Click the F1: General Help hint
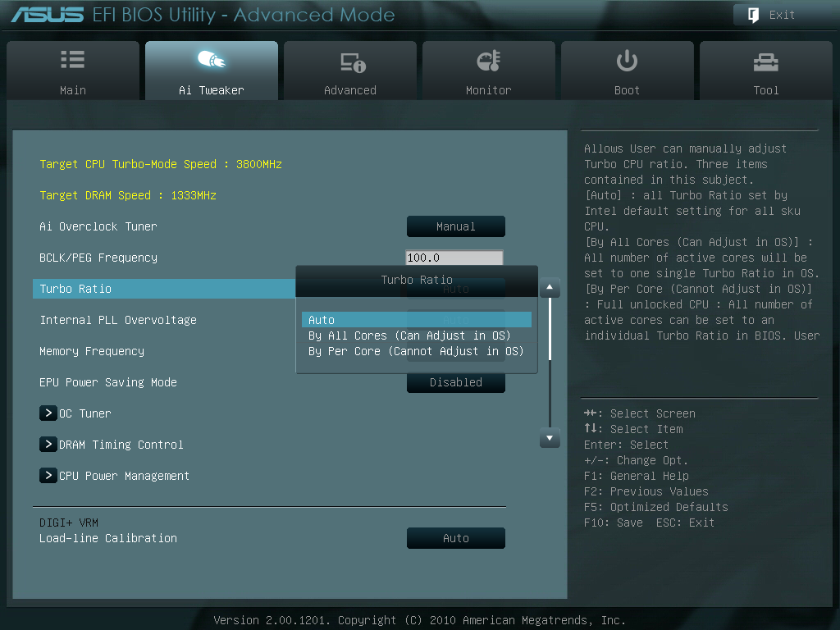The height and width of the screenshot is (630, 840). click(637, 476)
